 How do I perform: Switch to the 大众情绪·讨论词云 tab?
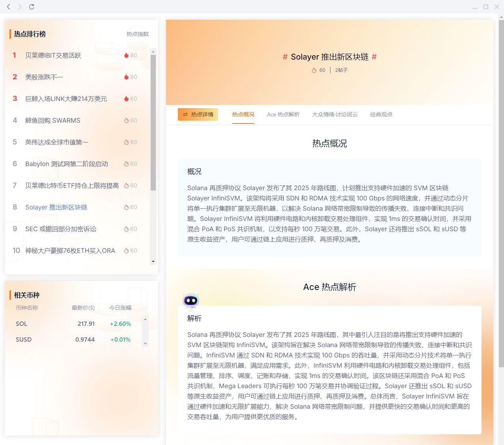(335, 114)
